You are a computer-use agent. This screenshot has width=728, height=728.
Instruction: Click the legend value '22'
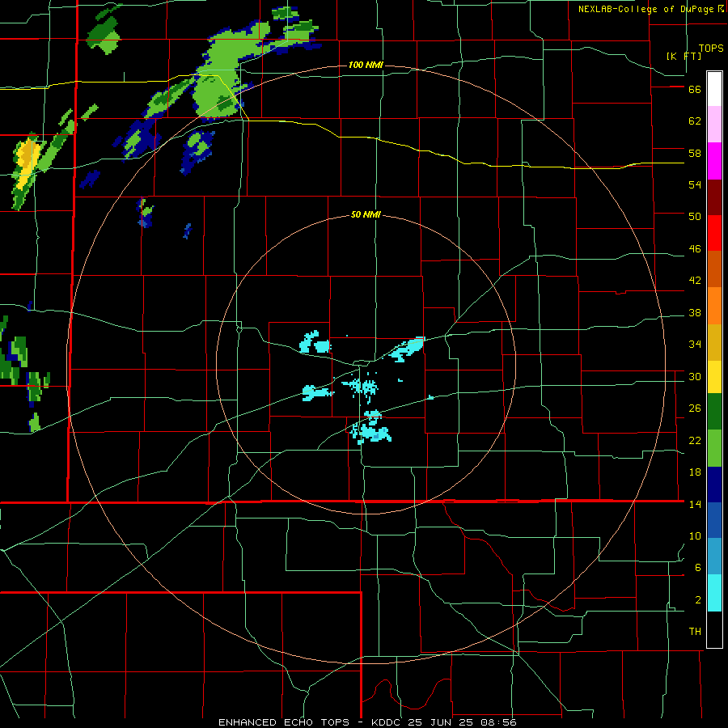tap(695, 441)
